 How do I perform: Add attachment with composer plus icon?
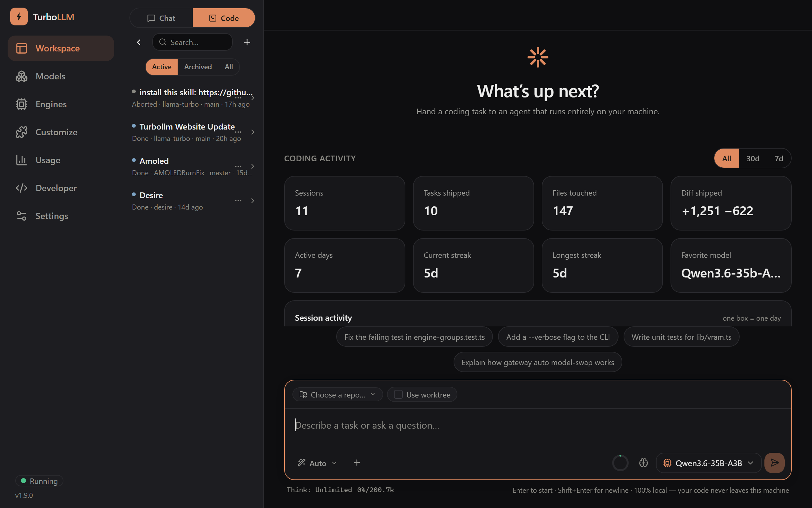357,463
